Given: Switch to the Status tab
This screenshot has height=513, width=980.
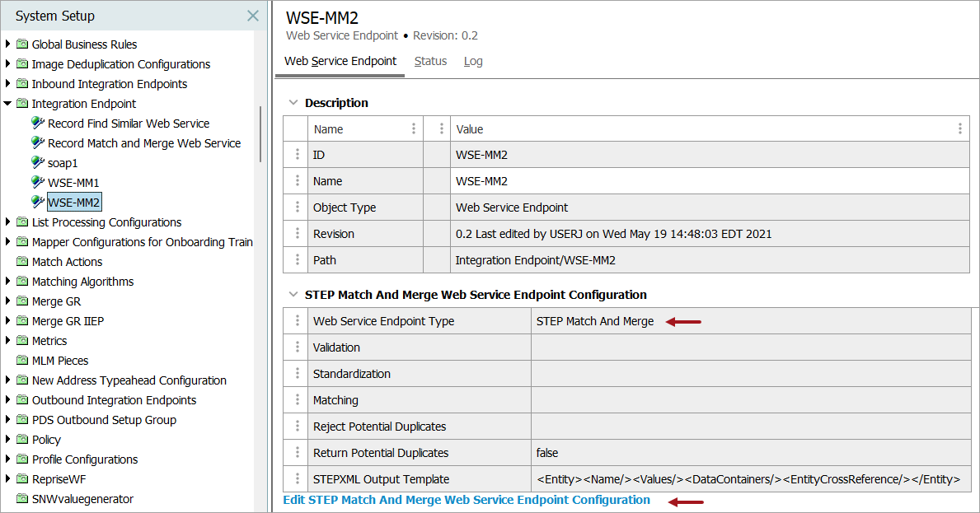Looking at the screenshot, I should (x=430, y=61).
